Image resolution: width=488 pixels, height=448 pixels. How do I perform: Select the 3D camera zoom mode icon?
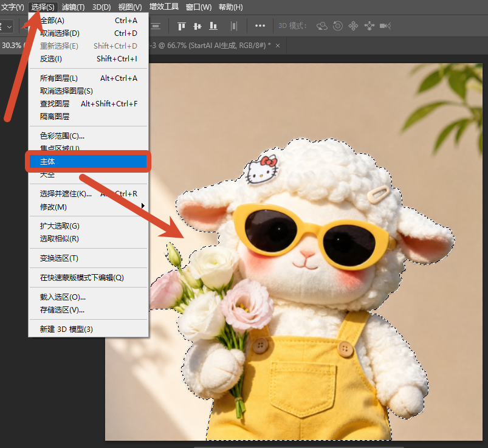pyautogui.click(x=385, y=26)
